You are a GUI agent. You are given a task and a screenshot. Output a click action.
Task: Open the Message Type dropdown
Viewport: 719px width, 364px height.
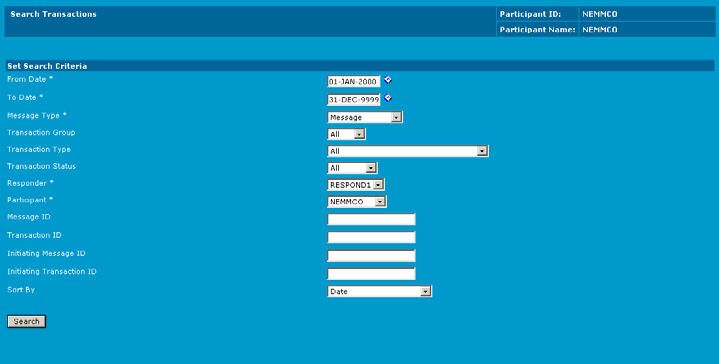coord(365,117)
